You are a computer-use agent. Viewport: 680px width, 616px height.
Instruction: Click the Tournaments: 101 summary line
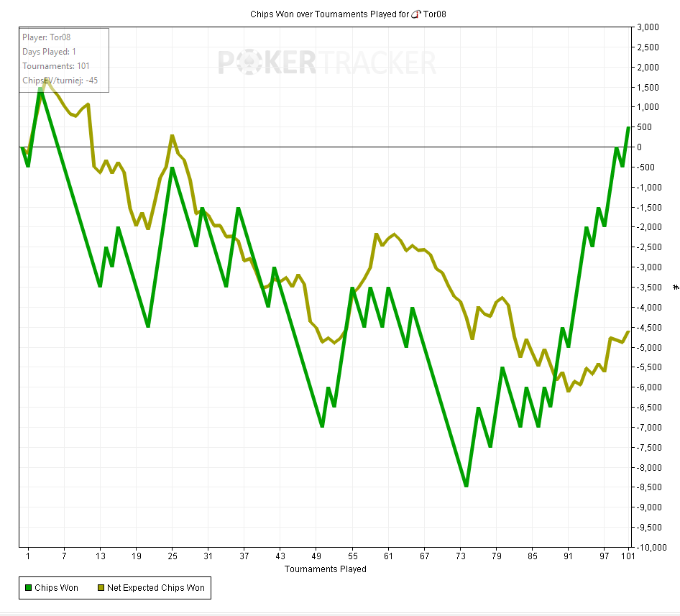[x=56, y=66]
